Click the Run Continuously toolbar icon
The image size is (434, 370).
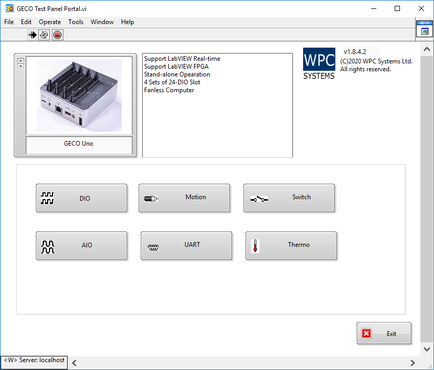(44, 35)
